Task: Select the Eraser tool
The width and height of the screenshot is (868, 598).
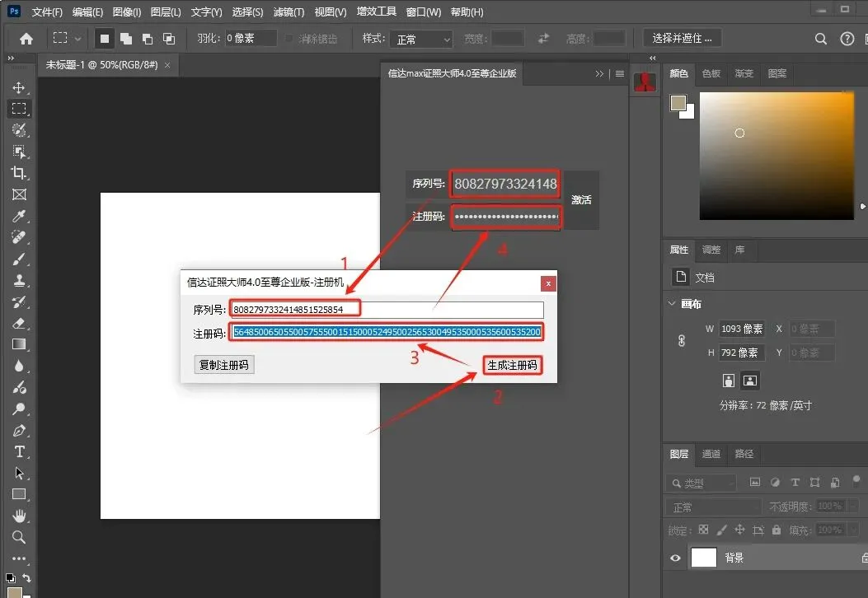Action: [19, 323]
